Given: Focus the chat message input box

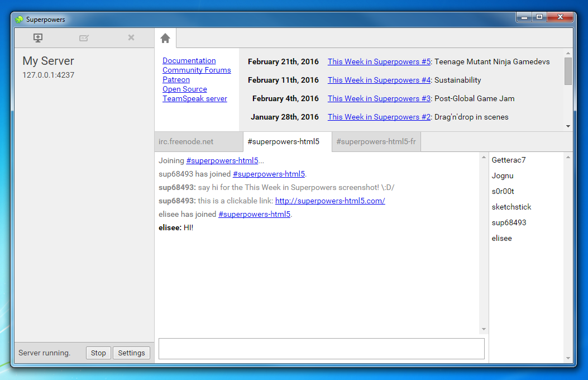Looking at the screenshot, I should click(322, 349).
